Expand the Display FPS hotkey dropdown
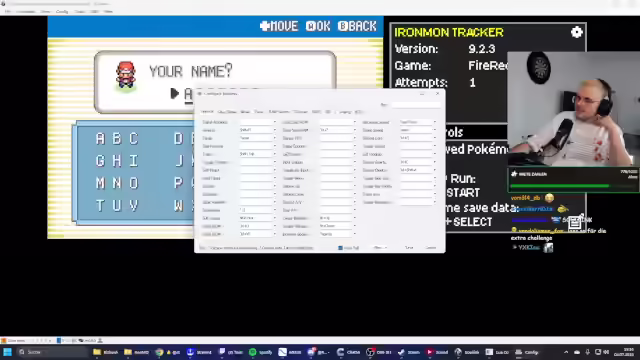Screen dimensions: 640x360 (354, 138)
